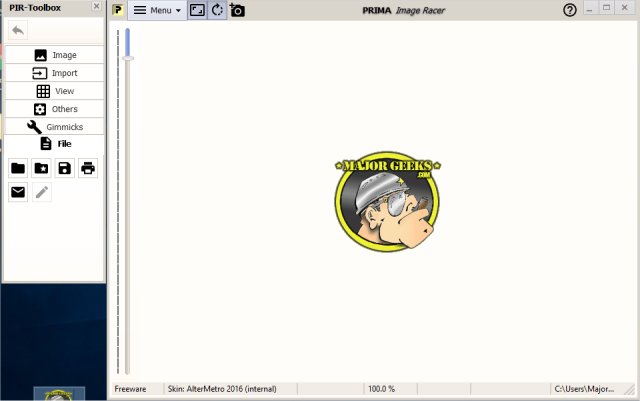Toggle the rotate icon in toolbar

click(217, 10)
